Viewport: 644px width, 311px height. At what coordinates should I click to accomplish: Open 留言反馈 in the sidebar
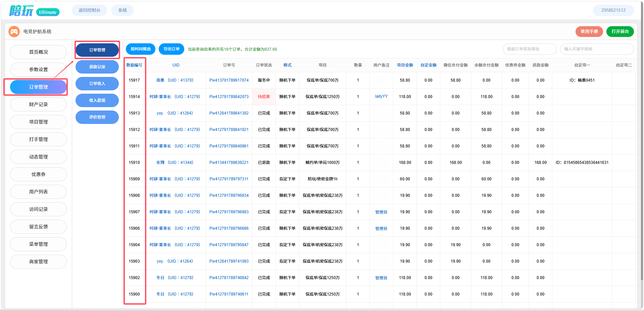pos(38,227)
